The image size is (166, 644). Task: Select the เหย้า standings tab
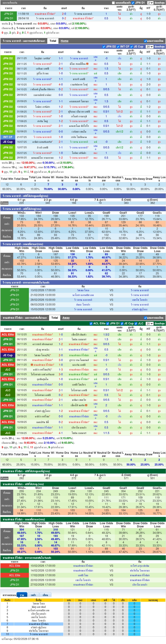point(33,595)
